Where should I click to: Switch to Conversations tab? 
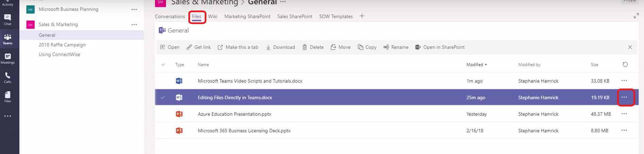tap(170, 16)
